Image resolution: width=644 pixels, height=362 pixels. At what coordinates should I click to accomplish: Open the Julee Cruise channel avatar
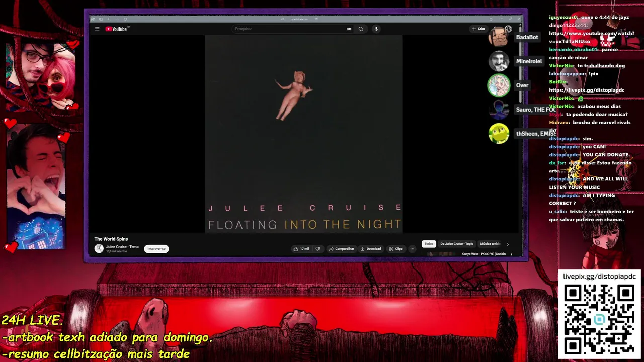point(99,248)
